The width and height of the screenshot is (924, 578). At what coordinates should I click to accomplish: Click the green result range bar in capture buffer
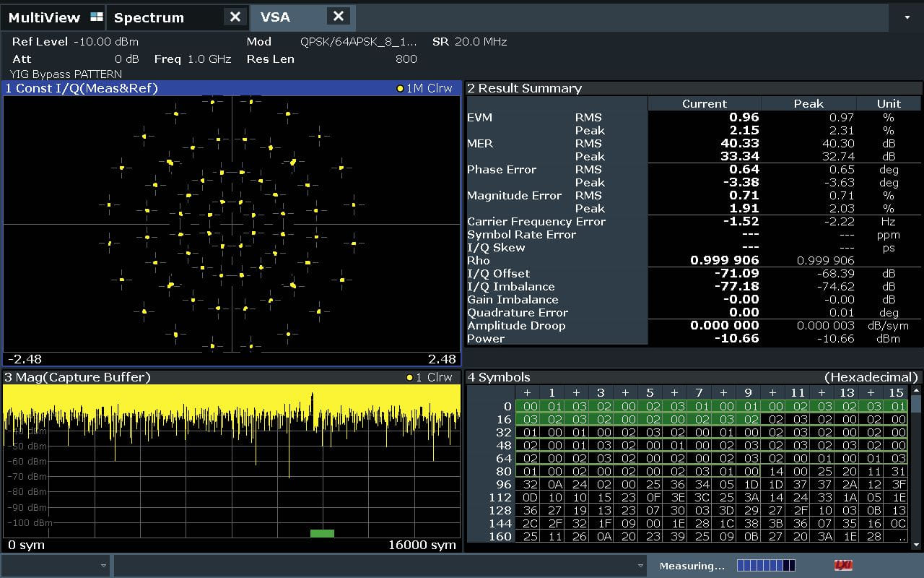click(322, 533)
